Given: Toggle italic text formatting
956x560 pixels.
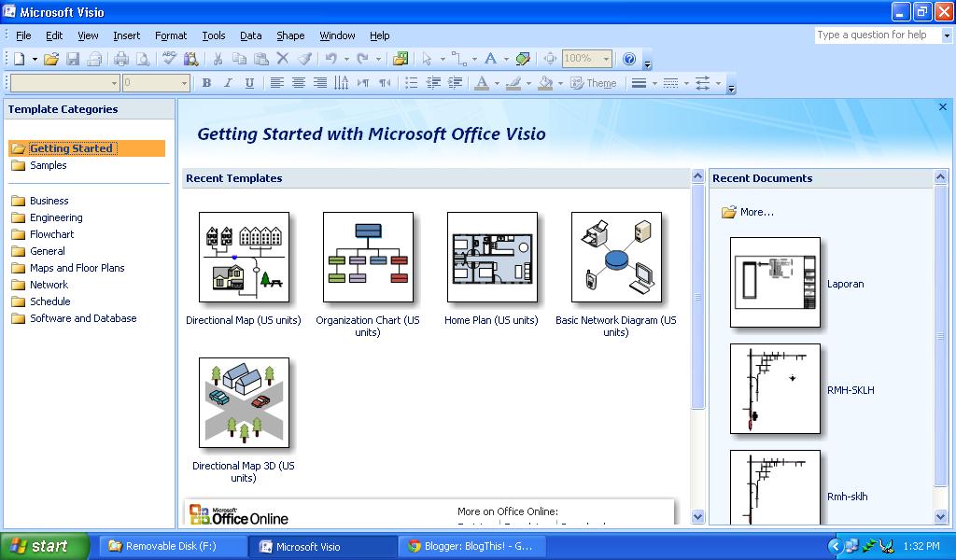Looking at the screenshot, I should click(227, 82).
